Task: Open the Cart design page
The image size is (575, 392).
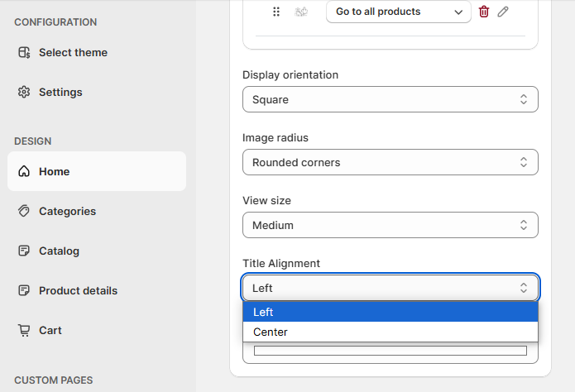Action: [97, 330]
